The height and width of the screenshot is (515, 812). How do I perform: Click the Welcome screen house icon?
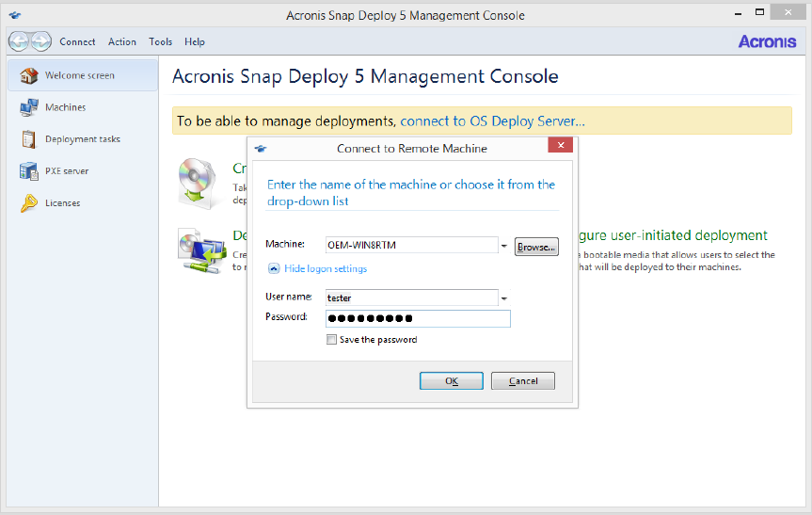29,75
